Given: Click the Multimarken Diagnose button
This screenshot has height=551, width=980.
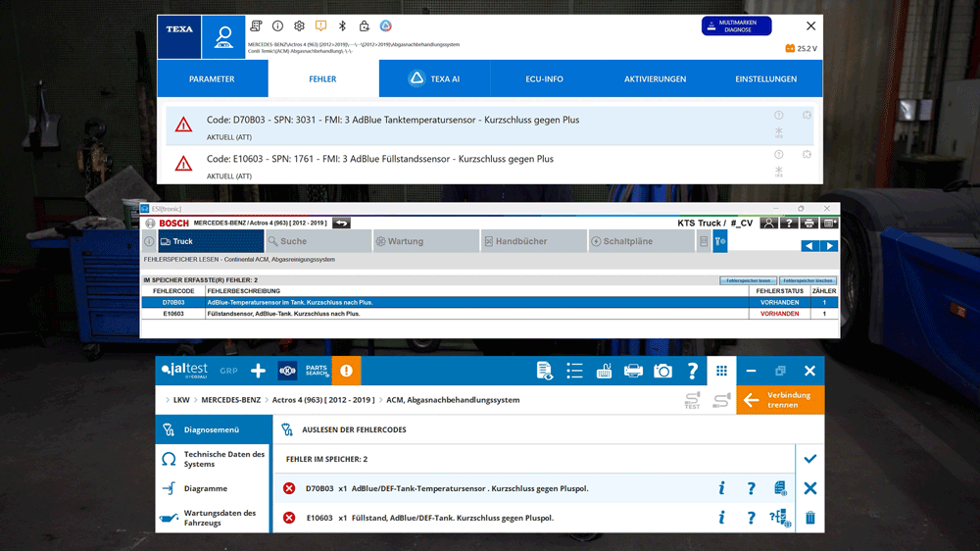Looking at the screenshot, I should point(736,25).
